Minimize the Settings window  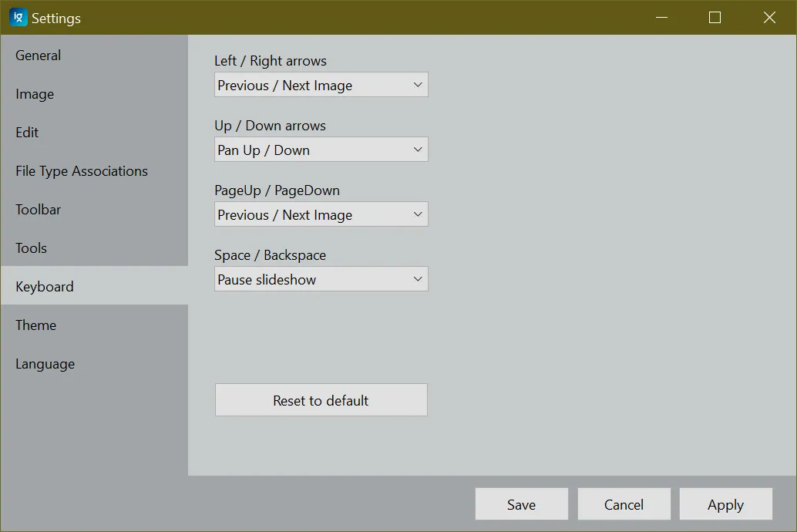click(661, 17)
